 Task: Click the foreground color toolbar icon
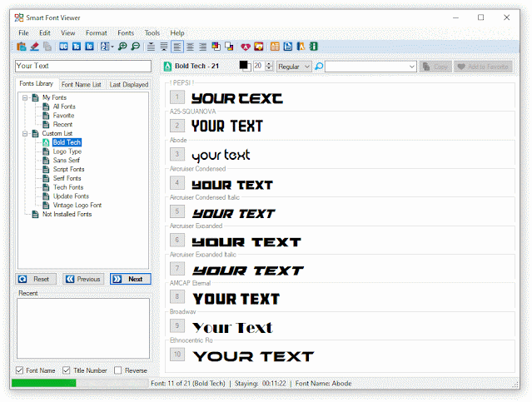coord(216,47)
